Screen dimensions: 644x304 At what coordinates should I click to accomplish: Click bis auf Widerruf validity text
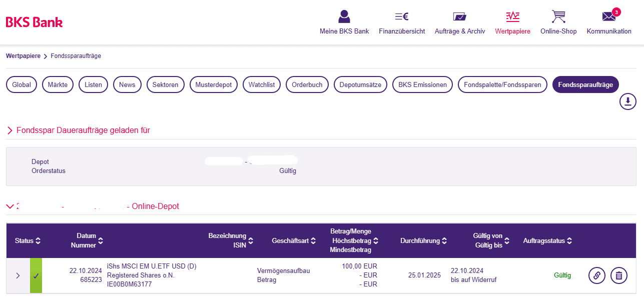(x=474, y=280)
